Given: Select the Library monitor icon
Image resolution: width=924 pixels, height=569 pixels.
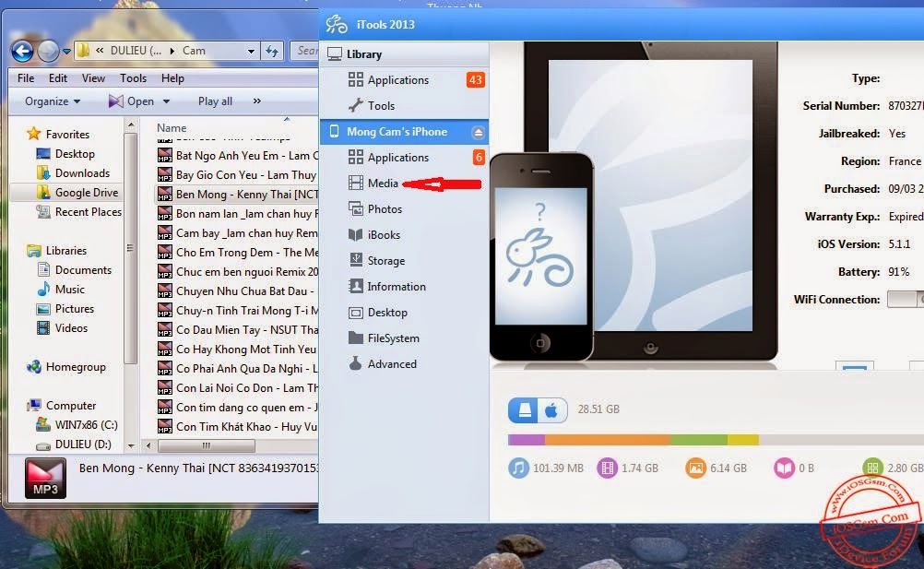Looking at the screenshot, I should click(x=335, y=54).
